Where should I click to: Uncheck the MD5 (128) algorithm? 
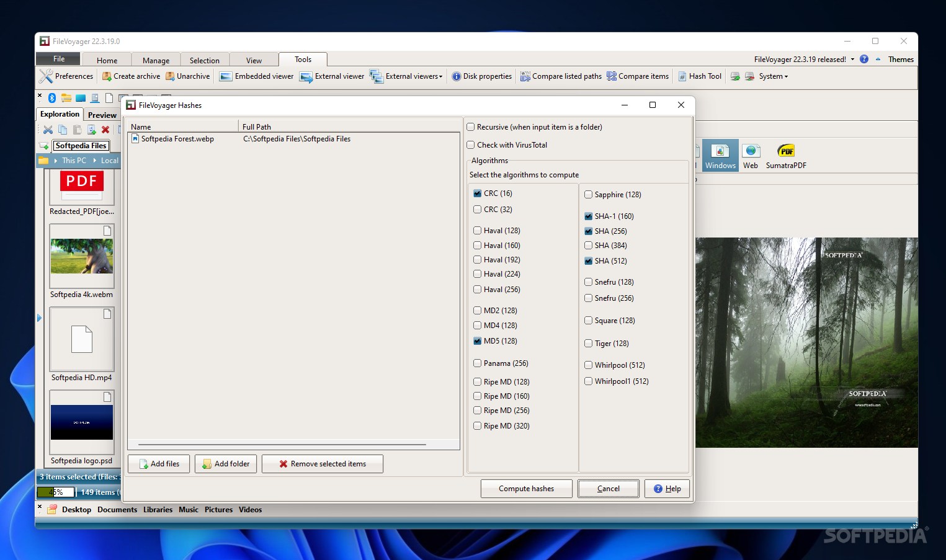478,341
